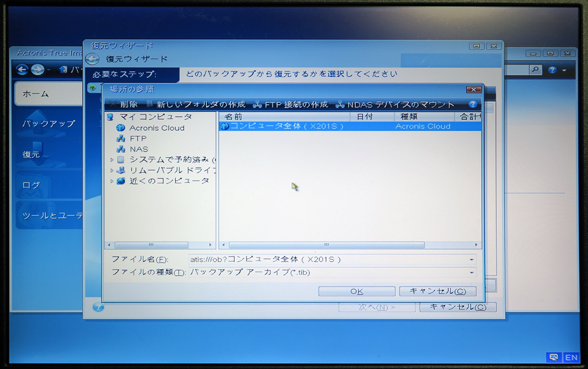Create a new folder via 新しいフォルダの作成
The image size is (588, 369).
(x=196, y=104)
